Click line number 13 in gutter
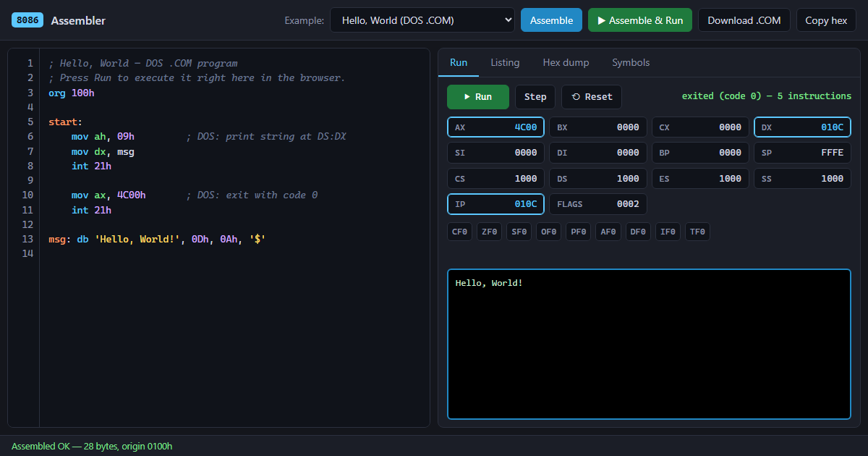868x456 pixels. point(27,239)
